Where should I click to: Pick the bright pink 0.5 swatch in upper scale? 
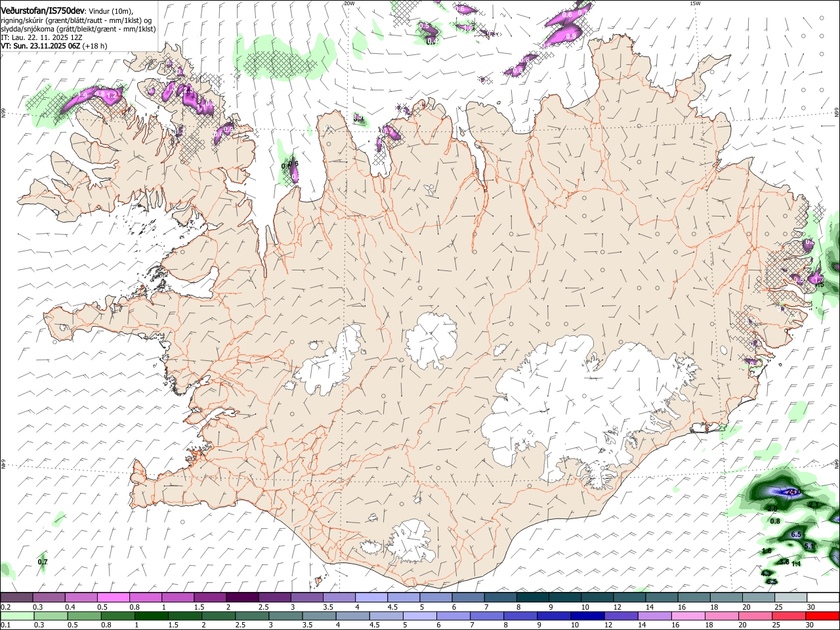[113, 597]
